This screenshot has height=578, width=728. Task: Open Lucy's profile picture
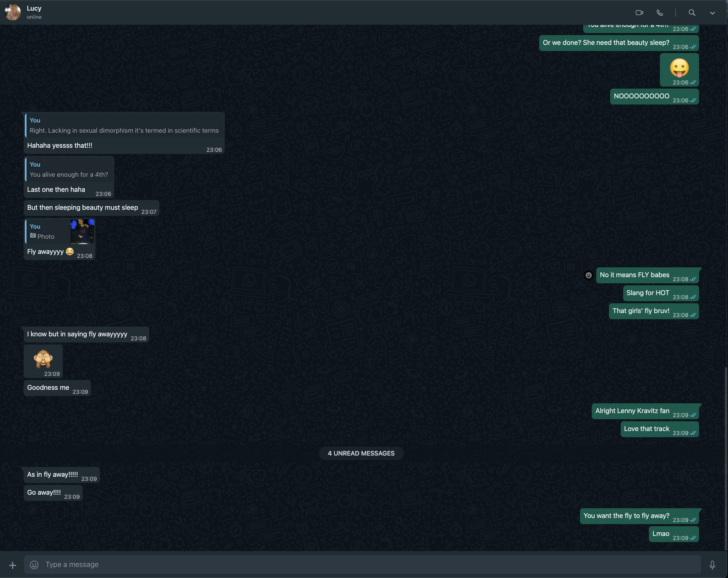click(x=13, y=12)
